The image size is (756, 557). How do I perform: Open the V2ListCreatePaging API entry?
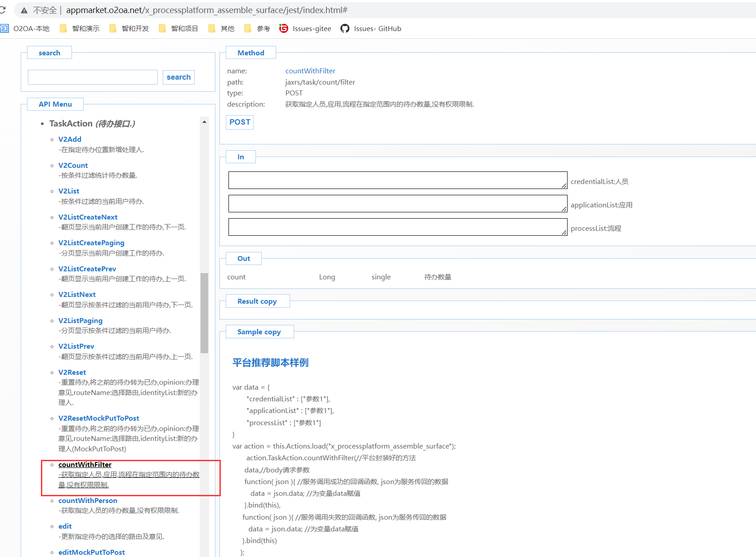click(x=91, y=243)
